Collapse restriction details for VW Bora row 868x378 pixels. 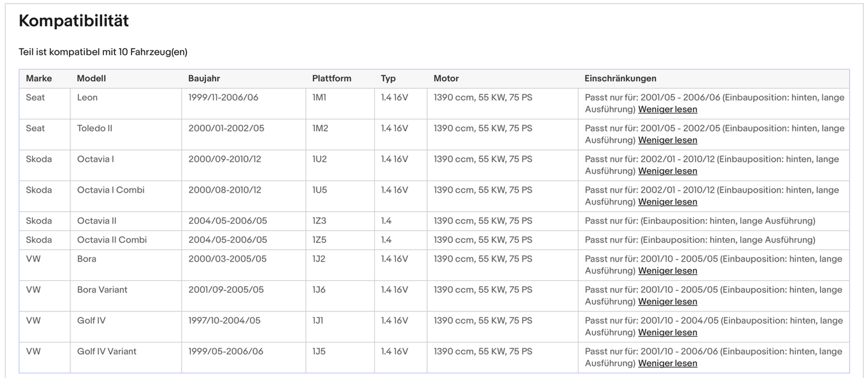[x=667, y=271]
